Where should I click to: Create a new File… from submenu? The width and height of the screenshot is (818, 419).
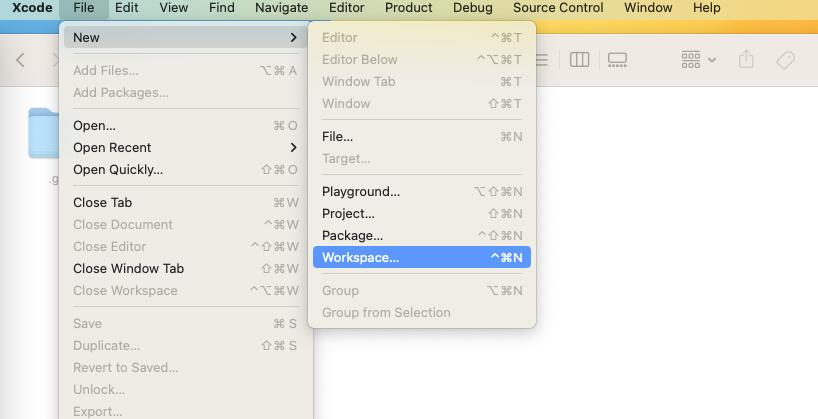(x=422, y=137)
